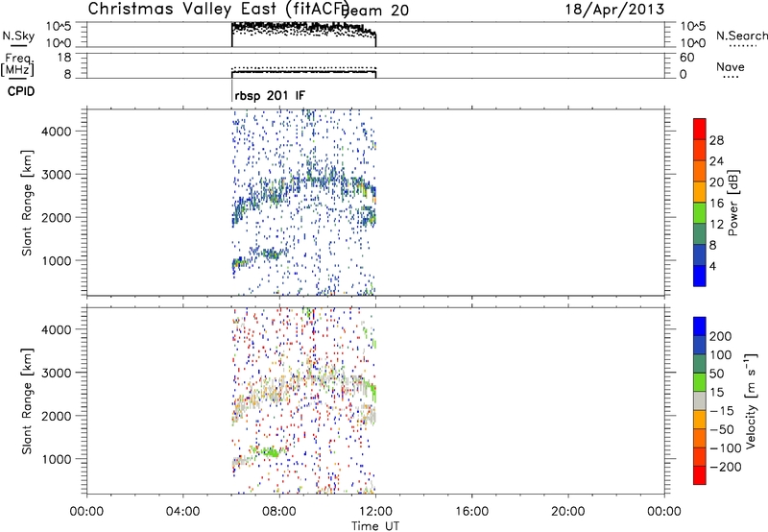Screen dimensions: 768x532
Task: Click the 'Velocity [m s⁻¹]' colorbar title
Action: tap(751, 400)
